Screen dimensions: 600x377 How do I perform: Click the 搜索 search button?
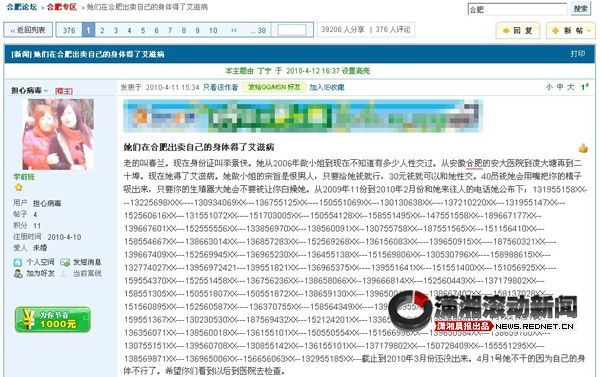580,8
